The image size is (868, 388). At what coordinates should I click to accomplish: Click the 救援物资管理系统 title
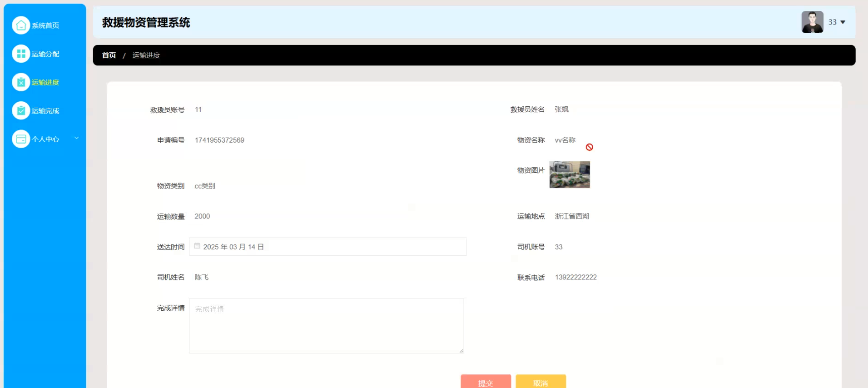pos(146,22)
